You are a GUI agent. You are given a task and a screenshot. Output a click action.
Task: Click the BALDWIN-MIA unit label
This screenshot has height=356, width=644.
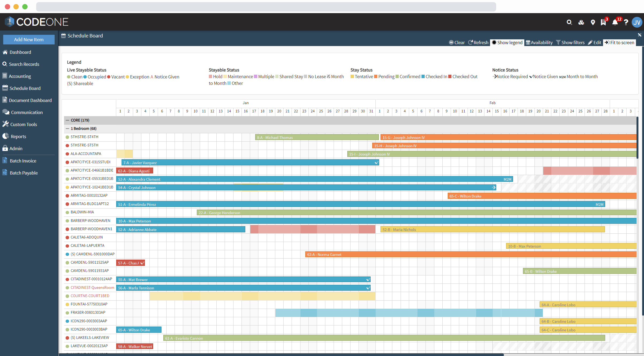(x=82, y=212)
